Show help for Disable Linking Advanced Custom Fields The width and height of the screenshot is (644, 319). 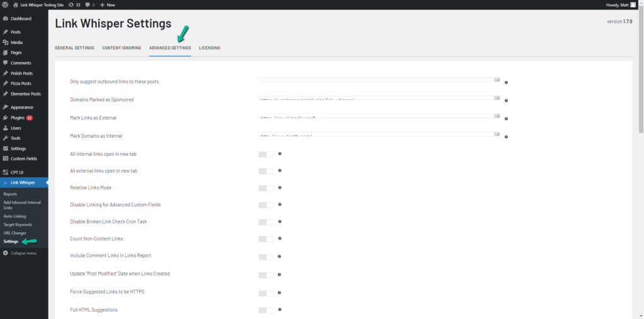(280, 204)
